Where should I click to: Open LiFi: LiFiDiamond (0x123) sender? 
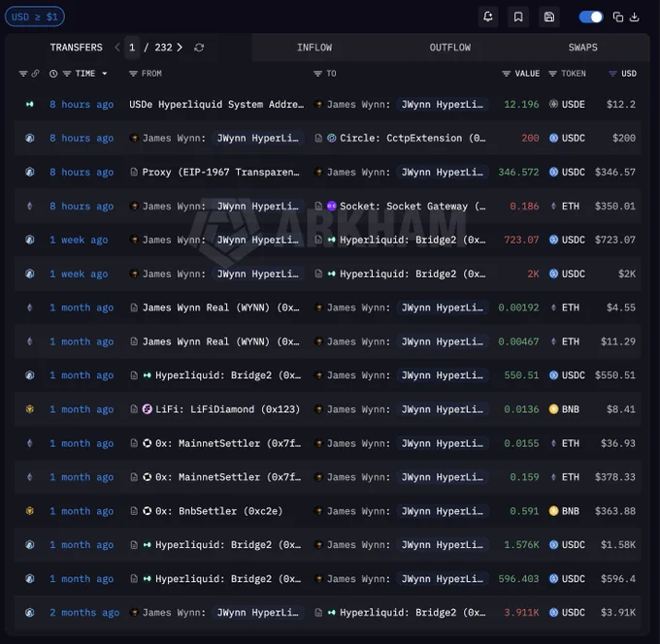(x=227, y=409)
